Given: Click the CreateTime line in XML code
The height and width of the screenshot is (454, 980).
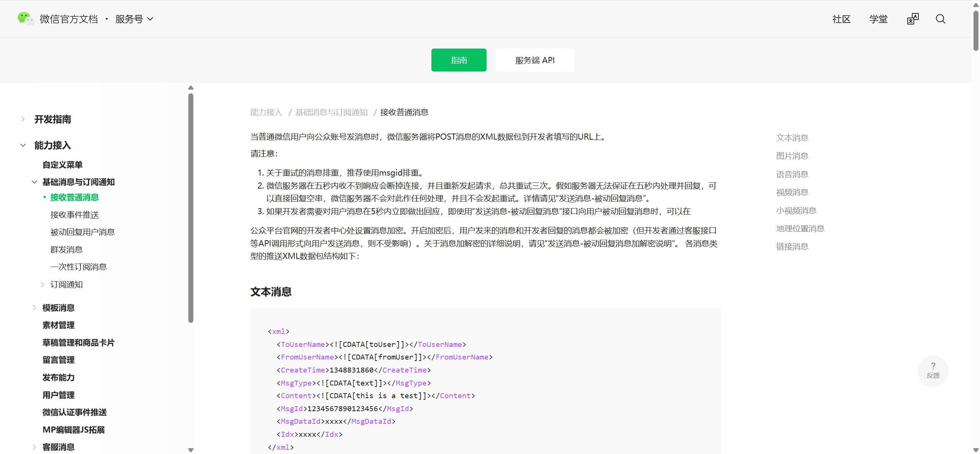Looking at the screenshot, I should coord(353,370).
